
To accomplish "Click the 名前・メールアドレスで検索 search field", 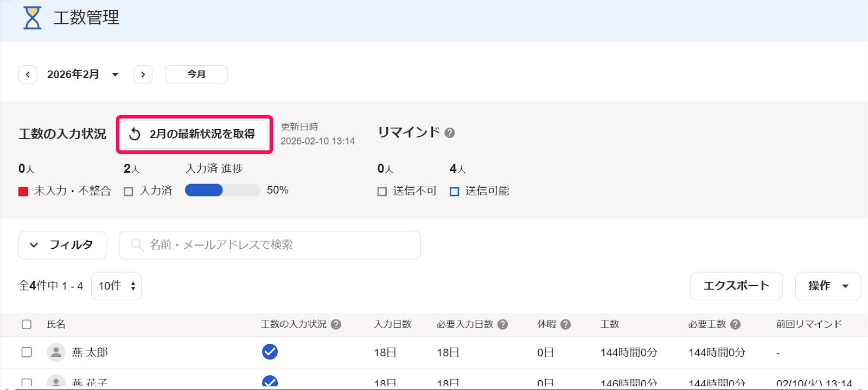I will click(270, 245).
